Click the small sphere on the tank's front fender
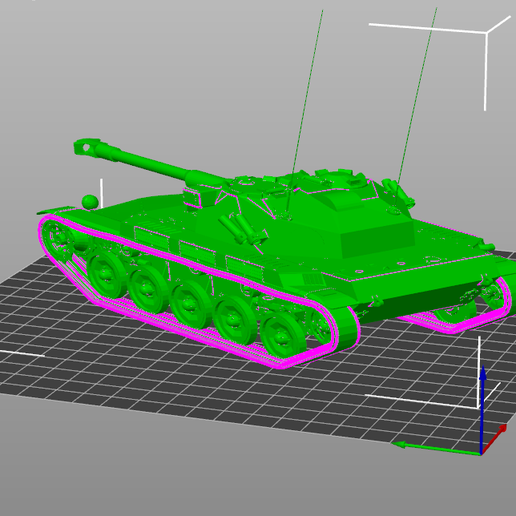 [x=89, y=202]
